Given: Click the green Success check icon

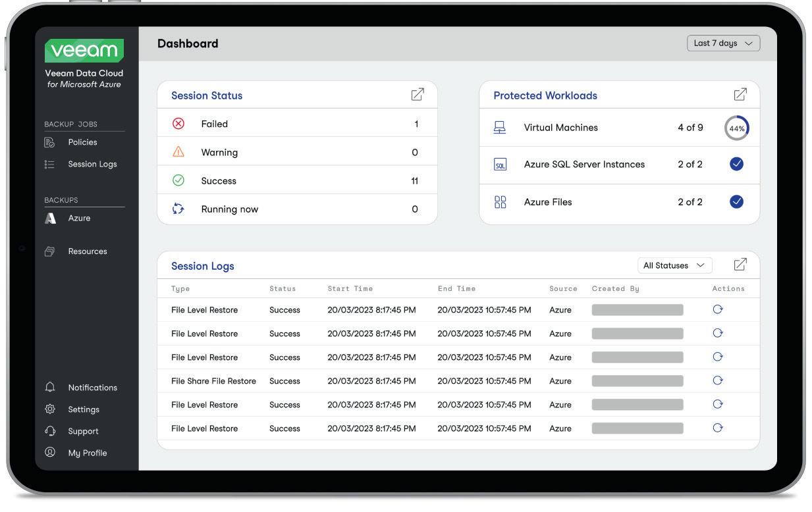Looking at the screenshot, I should click(x=178, y=180).
